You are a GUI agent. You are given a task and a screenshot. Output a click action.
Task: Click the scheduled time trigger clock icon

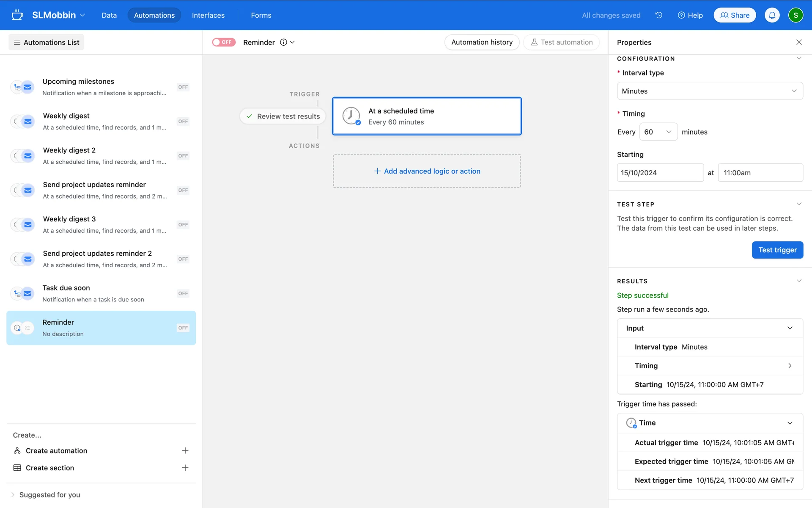coord(351,116)
